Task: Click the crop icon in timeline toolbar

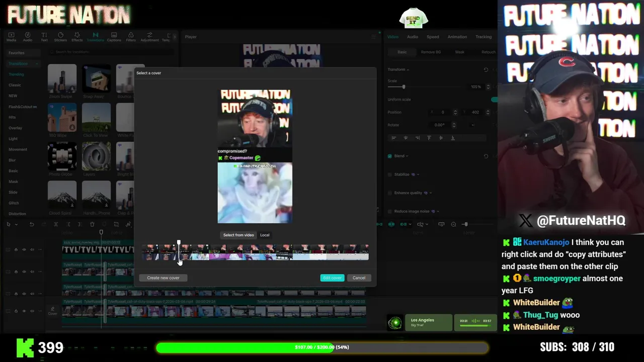Action: tap(116, 224)
